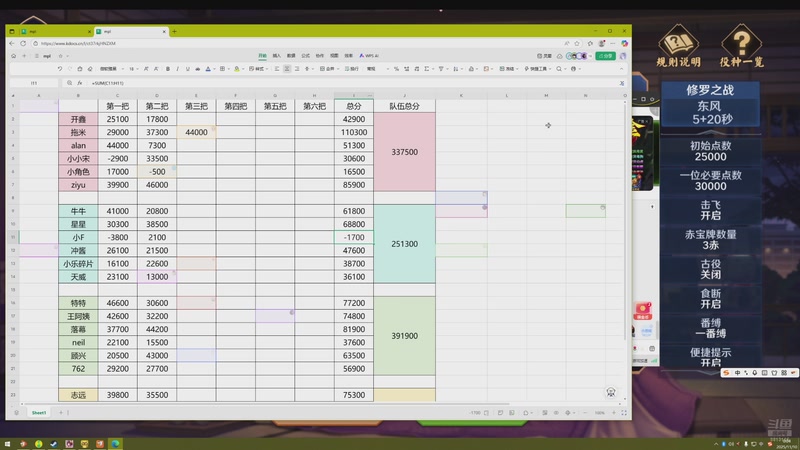Screen dimensions: 800x450
Task: Increase font size with the larger A icon
Action: 146,69
